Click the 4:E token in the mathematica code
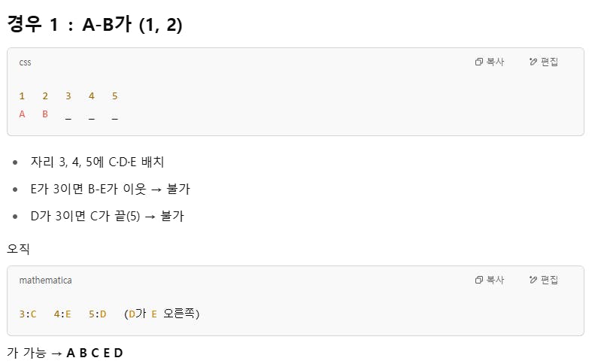This screenshot has height=364, width=598. point(62,314)
